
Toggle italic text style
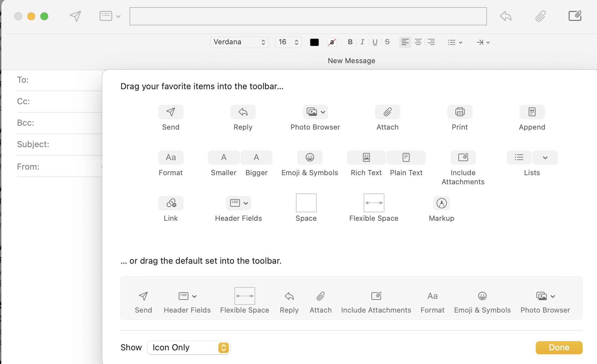(362, 42)
